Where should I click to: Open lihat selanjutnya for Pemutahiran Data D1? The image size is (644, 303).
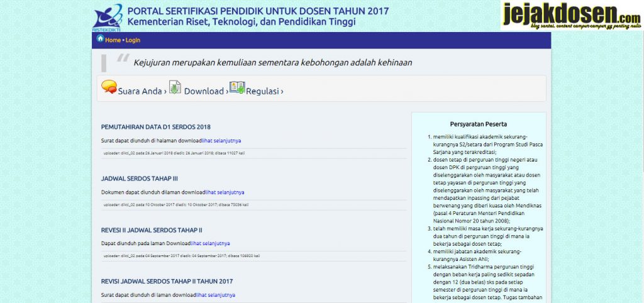[221, 141]
